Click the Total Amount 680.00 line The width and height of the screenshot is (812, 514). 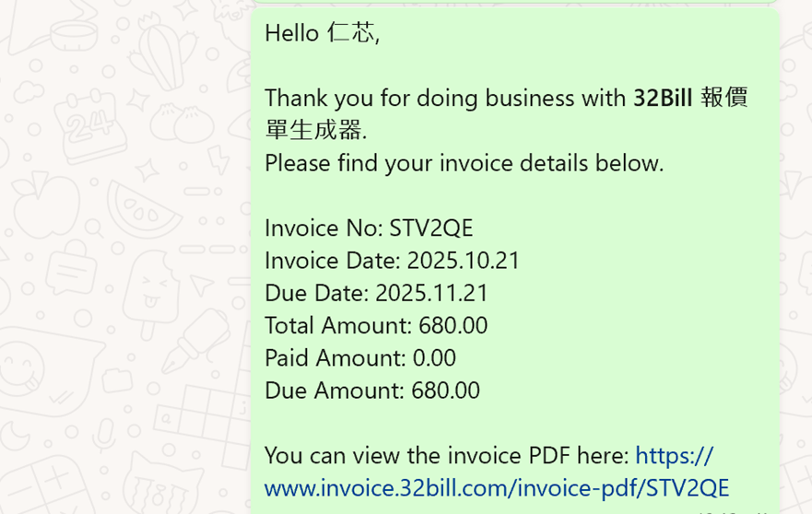[376, 325]
